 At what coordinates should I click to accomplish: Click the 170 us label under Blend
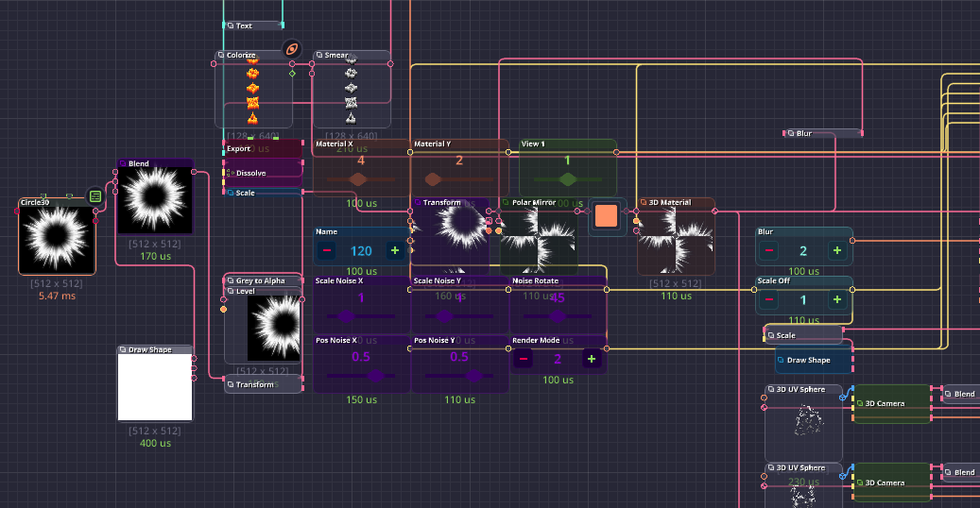pos(155,256)
